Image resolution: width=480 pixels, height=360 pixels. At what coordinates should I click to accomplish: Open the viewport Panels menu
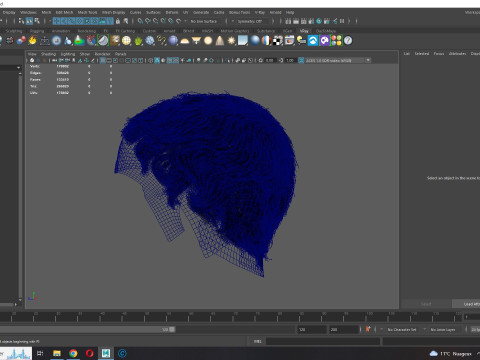click(x=121, y=54)
